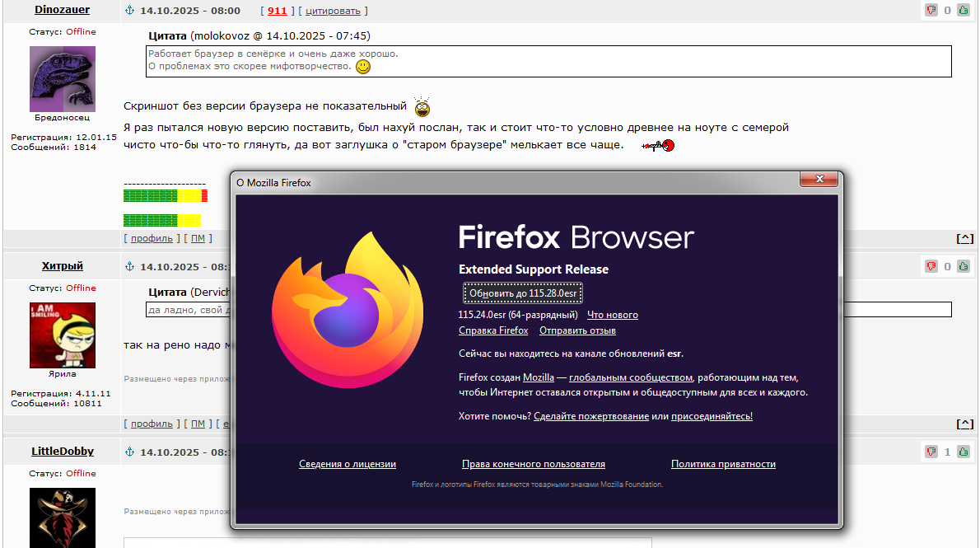Click anchor icon beside Dinozauer's post date

click(x=130, y=10)
